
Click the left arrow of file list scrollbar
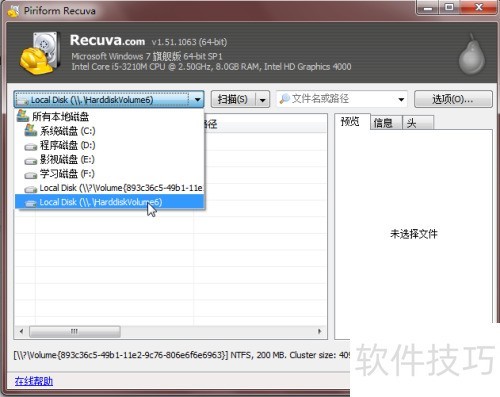(21, 331)
